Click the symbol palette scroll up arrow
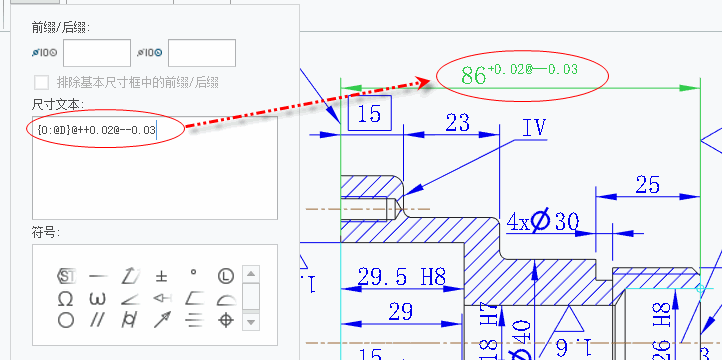Viewport: 722px width, 360px height. [x=250, y=274]
